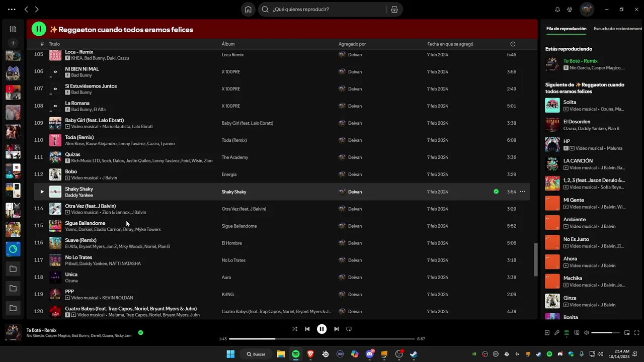Open the Daddy Yankee artist link under Shaky Shaky
644x362 pixels.
(x=79, y=195)
